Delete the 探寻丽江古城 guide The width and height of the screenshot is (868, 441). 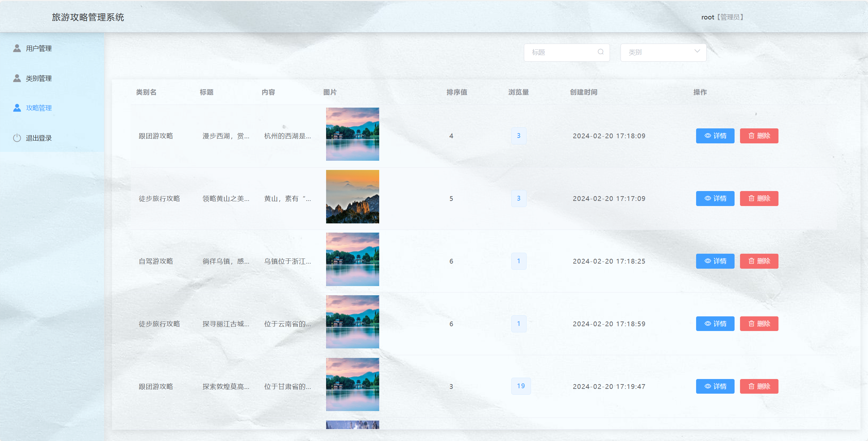point(759,324)
